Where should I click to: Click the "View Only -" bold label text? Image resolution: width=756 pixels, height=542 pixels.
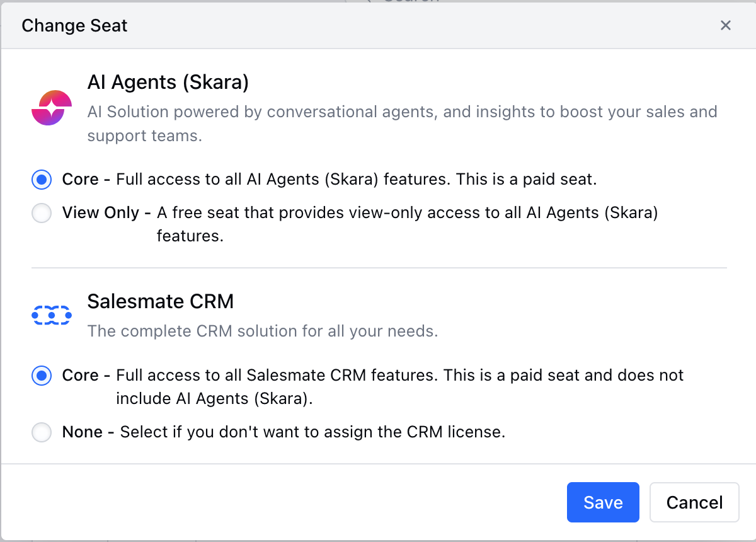click(x=106, y=213)
